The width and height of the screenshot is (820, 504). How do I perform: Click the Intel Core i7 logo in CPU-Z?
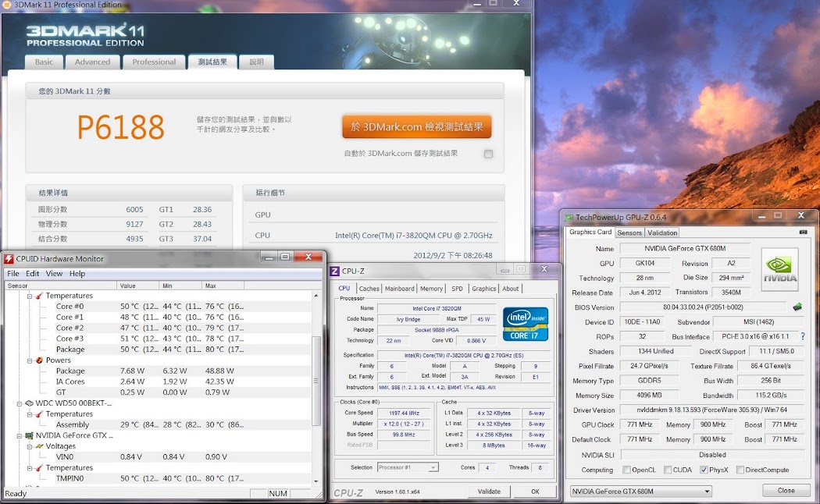click(x=525, y=324)
